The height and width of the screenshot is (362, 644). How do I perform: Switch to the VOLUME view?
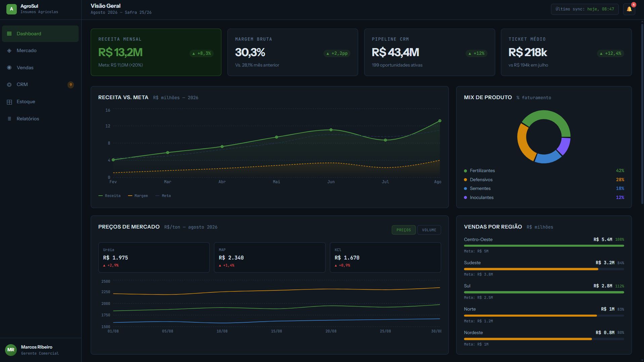tap(429, 230)
